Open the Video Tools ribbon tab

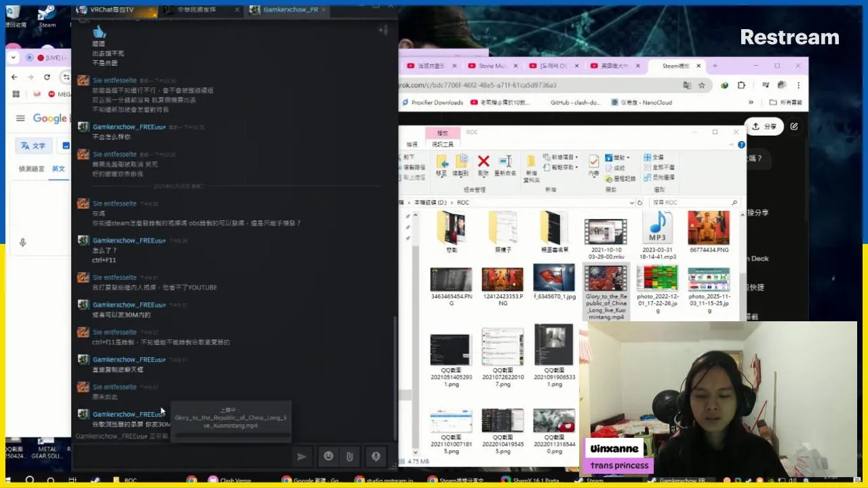click(x=443, y=144)
